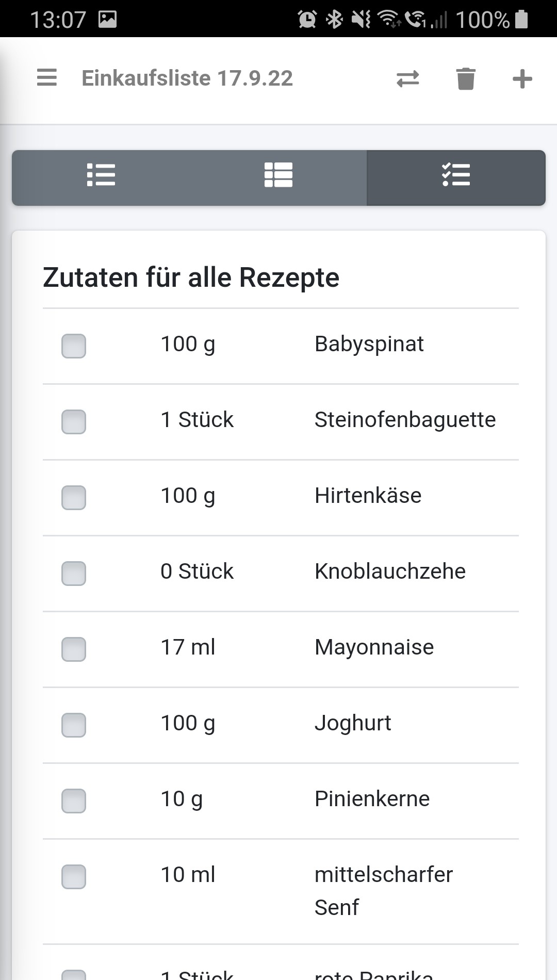Viewport: 557px width, 980px height.
Task: Check off Babyspinat
Action: tap(74, 346)
